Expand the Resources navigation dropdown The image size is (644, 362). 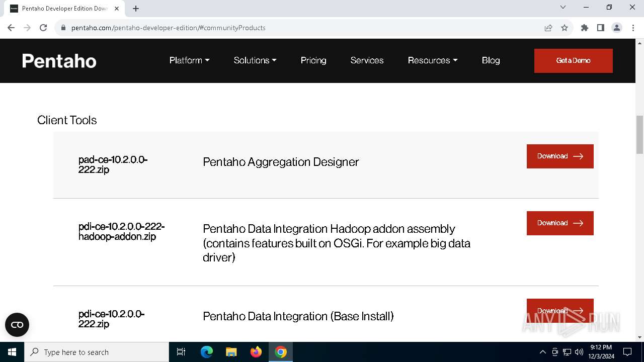433,60
